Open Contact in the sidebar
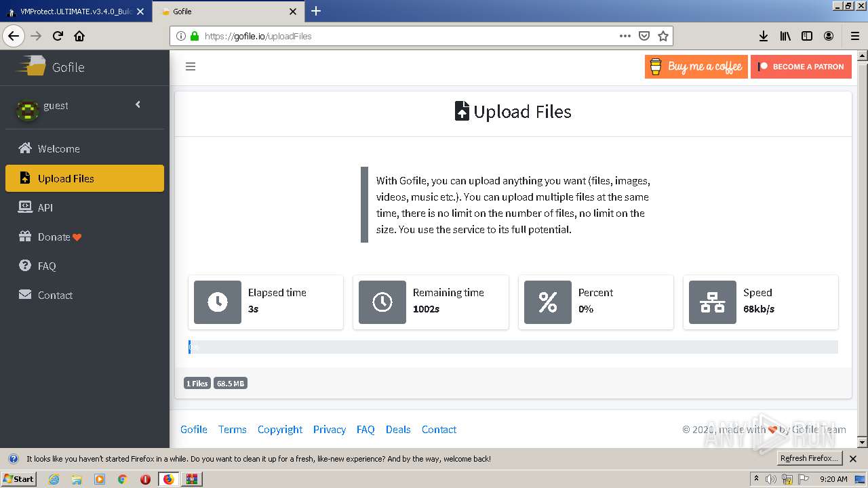This screenshot has width=868, height=488. tap(85, 295)
